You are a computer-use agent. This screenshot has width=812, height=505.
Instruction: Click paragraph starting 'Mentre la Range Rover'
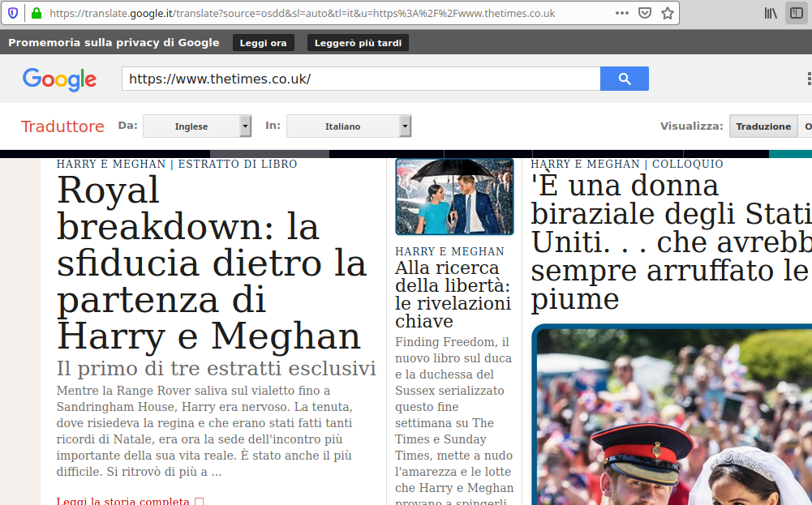(204, 431)
